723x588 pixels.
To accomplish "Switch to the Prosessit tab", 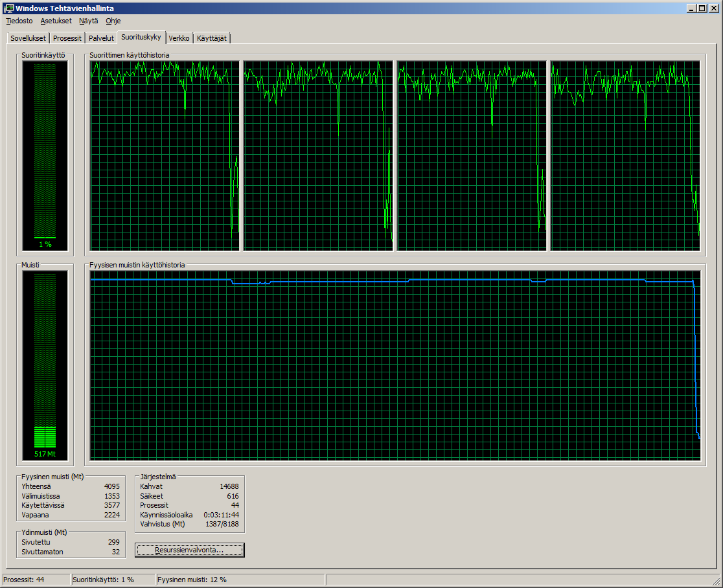I will click(67, 38).
